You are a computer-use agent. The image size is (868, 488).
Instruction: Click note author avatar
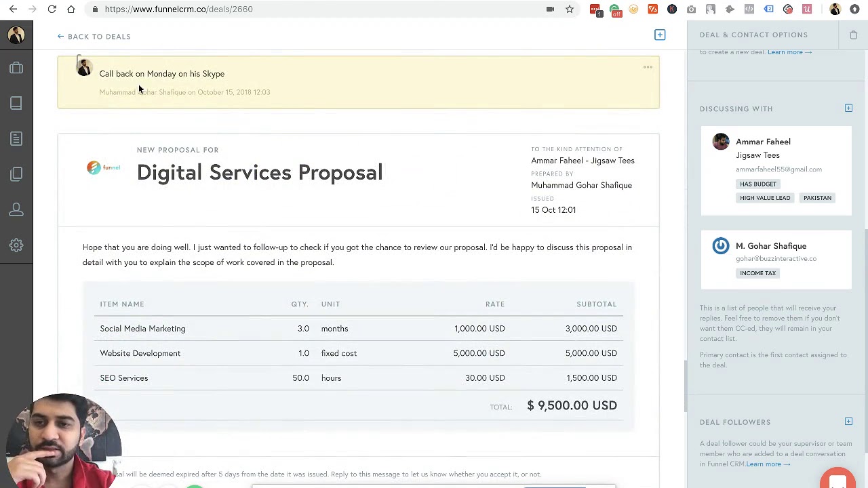pyautogui.click(x=84, y=67)
